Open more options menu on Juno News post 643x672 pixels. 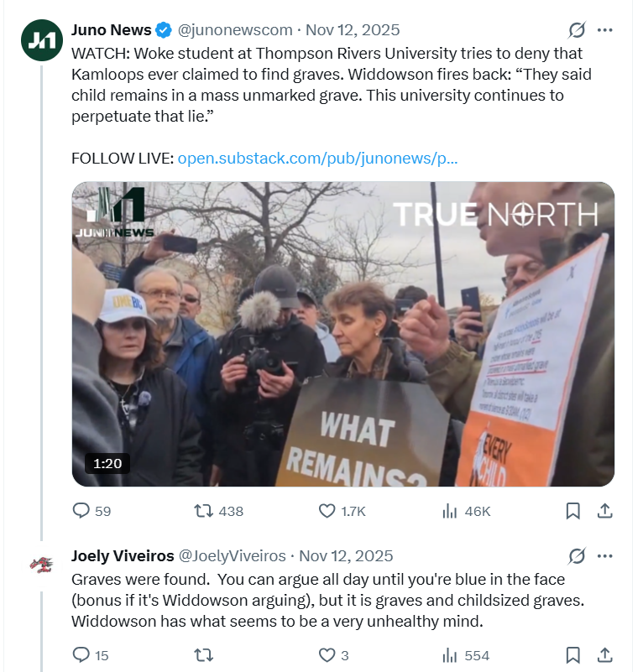click(x=604, y=31)
